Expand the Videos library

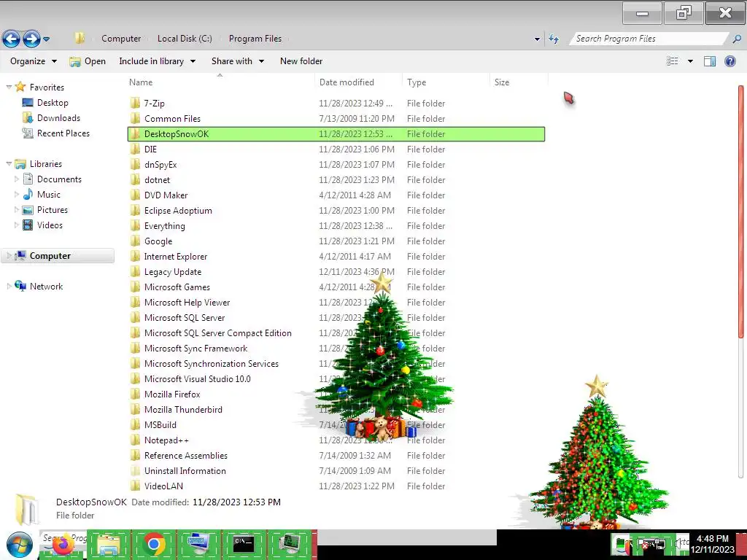click(17, 225)
